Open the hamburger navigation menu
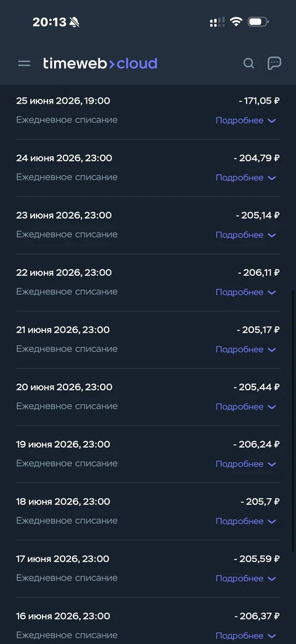 click(24, 63)
